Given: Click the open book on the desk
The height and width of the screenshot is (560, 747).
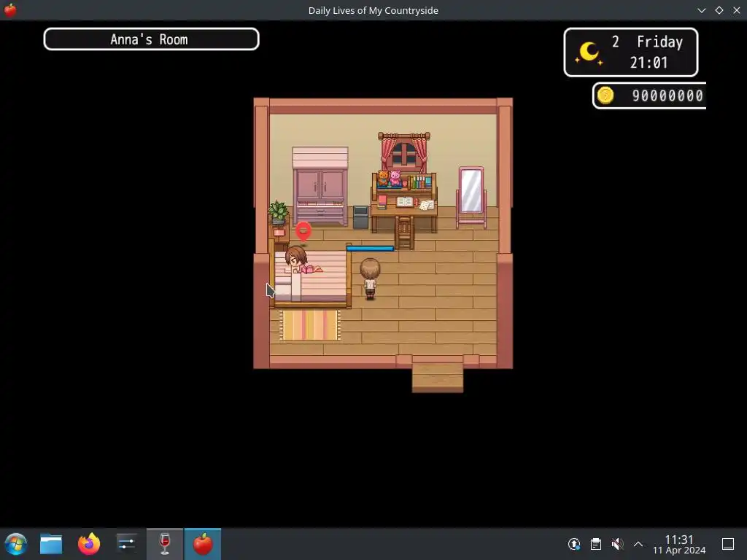Looking at the screenshot, I should 404,202.
